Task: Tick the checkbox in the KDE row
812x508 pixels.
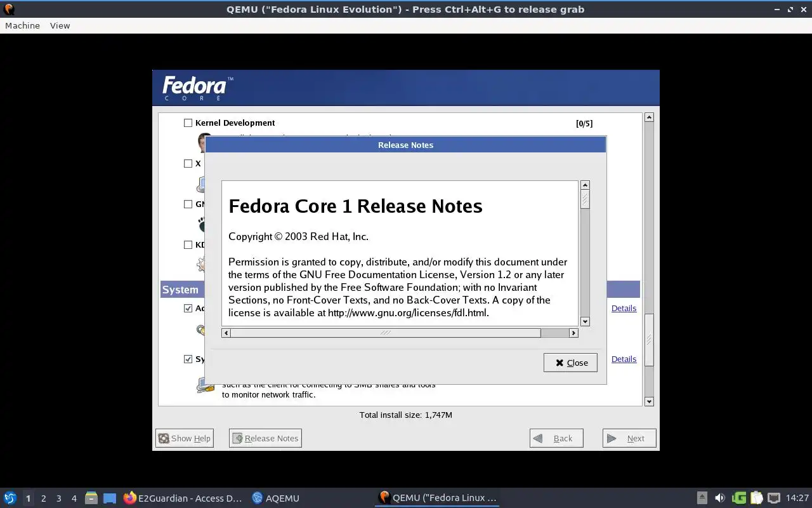Action: pos(188,245)
